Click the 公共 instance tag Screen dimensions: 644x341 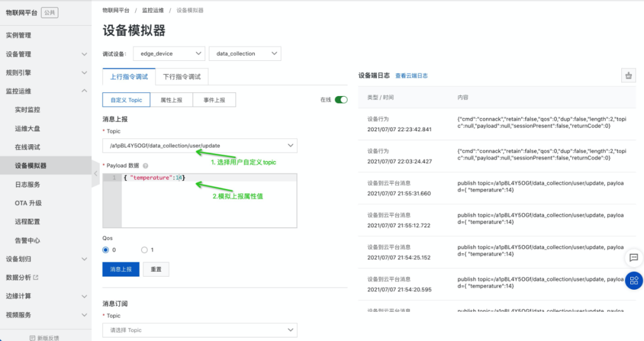pos(49,13)
